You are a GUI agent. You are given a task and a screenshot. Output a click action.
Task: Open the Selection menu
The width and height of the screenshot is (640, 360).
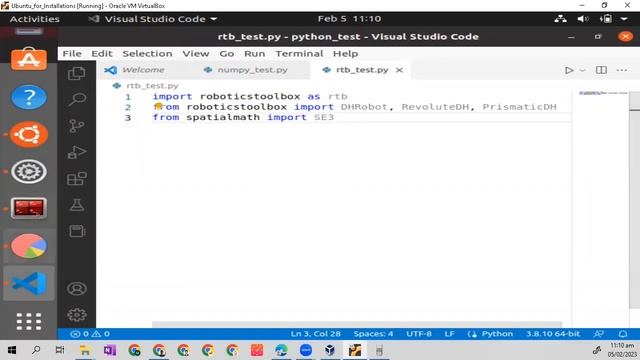click(x=147, y=53)
